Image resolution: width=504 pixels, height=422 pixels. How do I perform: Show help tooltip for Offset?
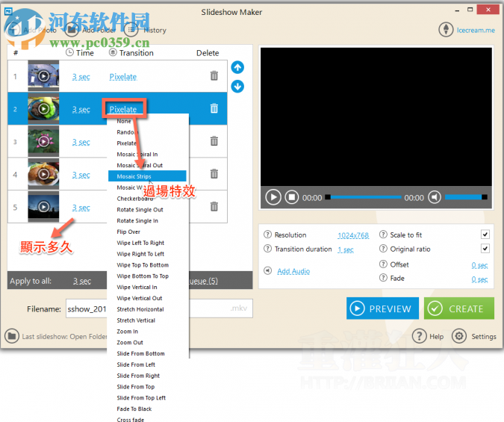tap(383, 264)
